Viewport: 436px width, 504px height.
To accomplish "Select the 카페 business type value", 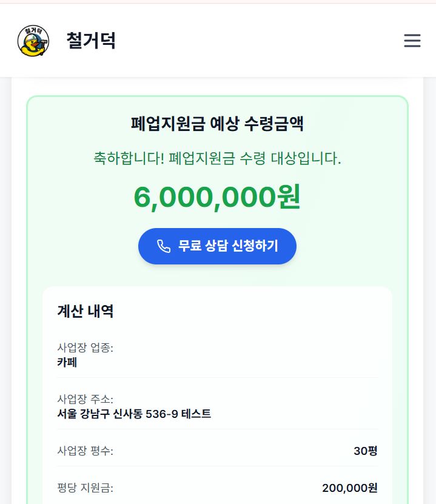I will [x=67, y=363].
